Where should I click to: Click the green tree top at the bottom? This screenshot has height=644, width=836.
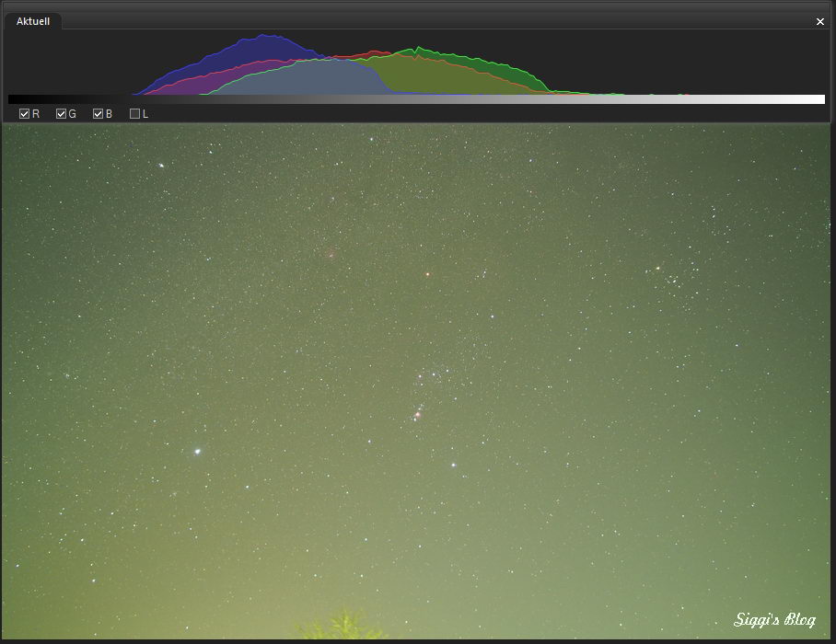point(343,627)
